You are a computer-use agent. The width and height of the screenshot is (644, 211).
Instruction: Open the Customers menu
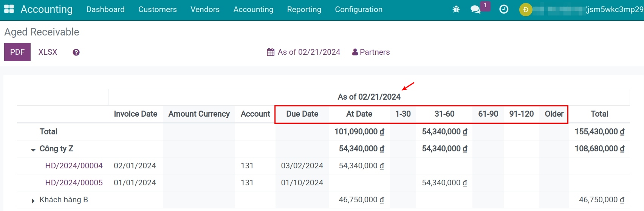(158, 9)
